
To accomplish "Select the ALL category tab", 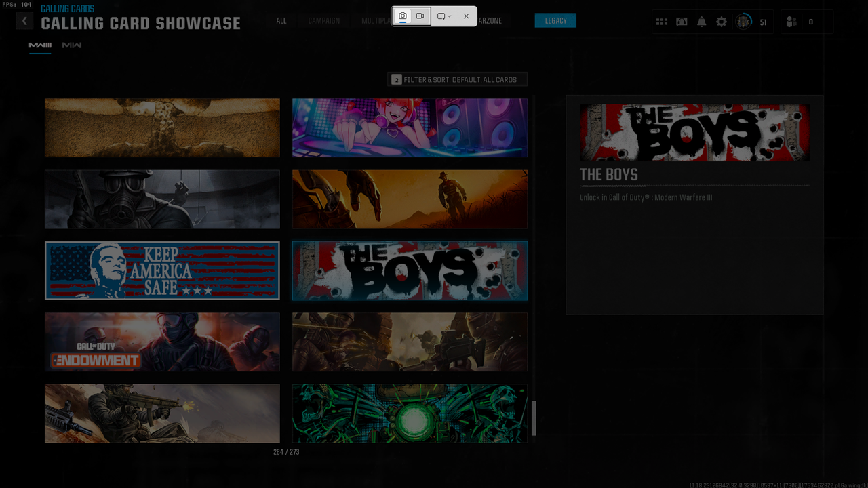I will click(x=281, y=21).
